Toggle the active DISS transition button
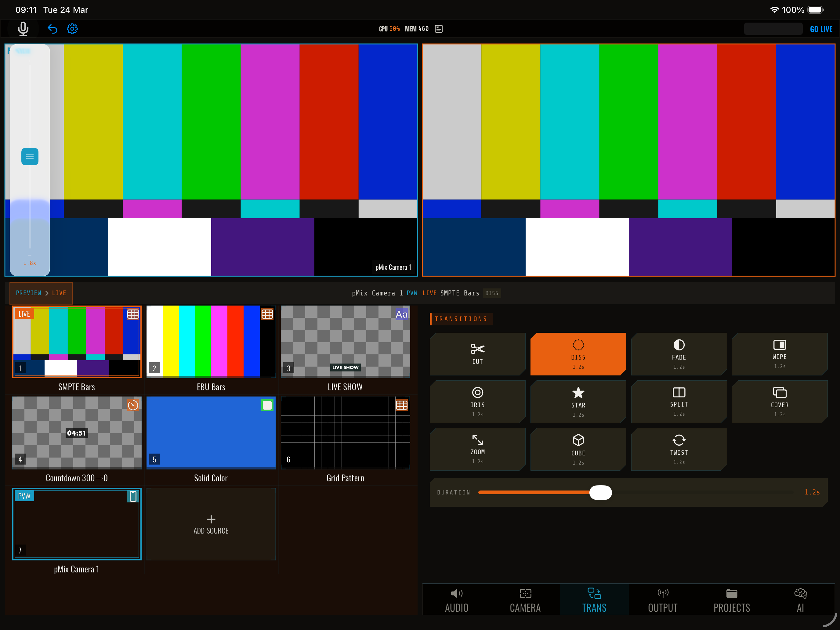 pos(578,354)
